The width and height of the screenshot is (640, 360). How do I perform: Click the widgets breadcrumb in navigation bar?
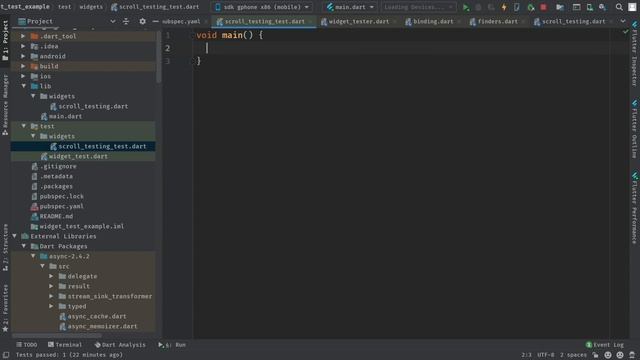(91, 7)
